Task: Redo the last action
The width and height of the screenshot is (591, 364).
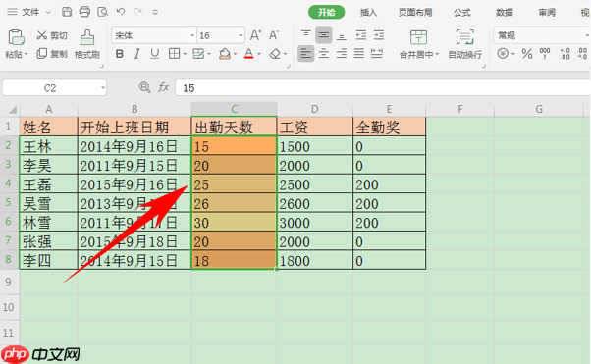Action: (x=137, y=12)
